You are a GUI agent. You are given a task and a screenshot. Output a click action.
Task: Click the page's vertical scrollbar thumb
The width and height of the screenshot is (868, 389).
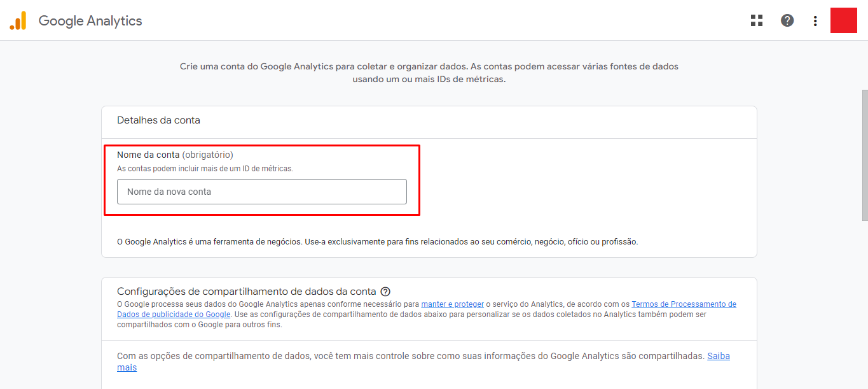point(864,155)
